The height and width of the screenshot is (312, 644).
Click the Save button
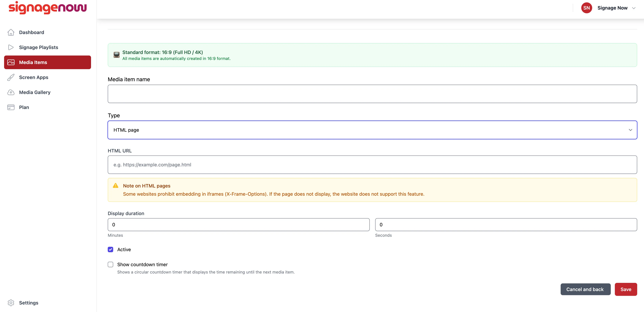[x=626, y=289]
